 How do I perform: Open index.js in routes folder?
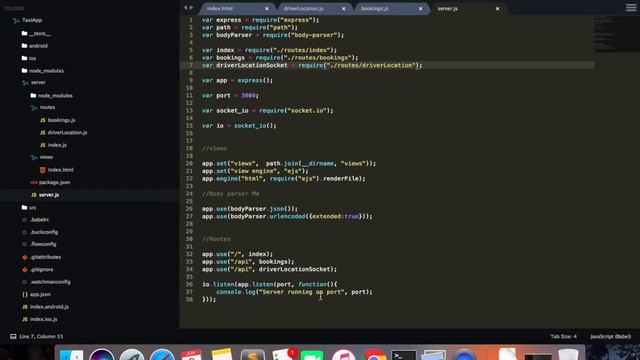pos(57,145)
